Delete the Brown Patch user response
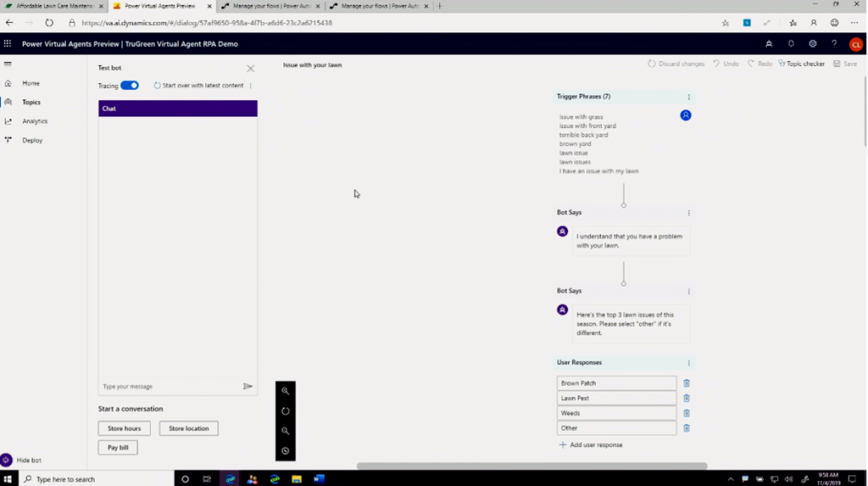The height and width of the screenshot is (486, 868). 687,383
